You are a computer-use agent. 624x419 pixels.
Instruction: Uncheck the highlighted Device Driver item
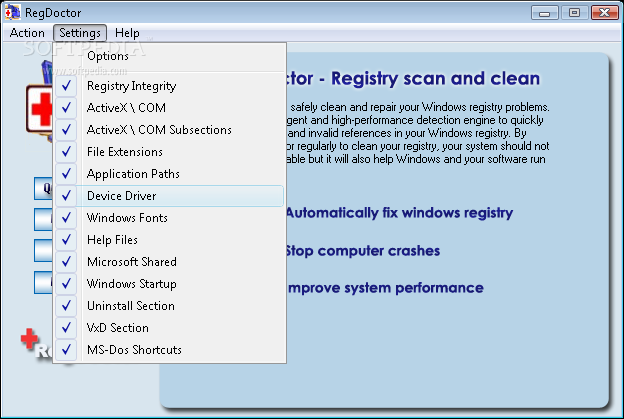[x=170, y=196]
